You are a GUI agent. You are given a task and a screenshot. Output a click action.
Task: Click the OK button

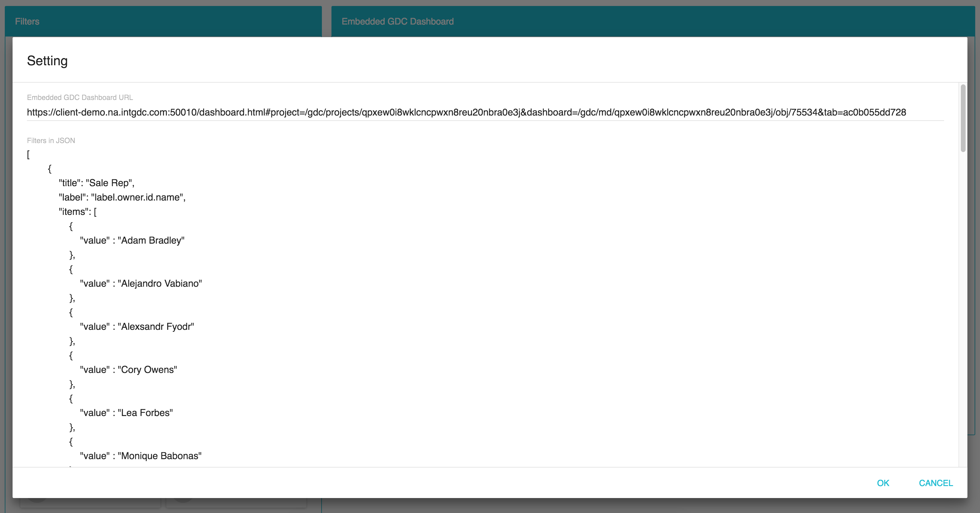coord(883,483)
